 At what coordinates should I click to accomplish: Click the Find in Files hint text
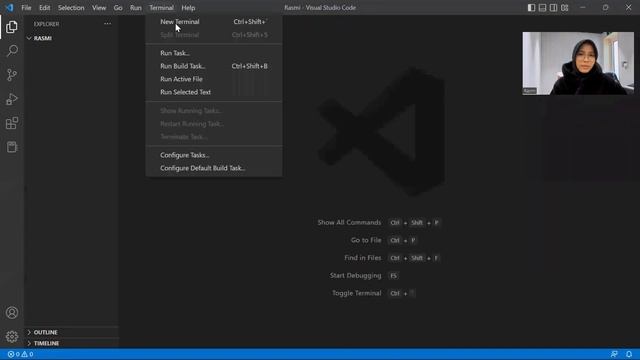tap(362, 258)
